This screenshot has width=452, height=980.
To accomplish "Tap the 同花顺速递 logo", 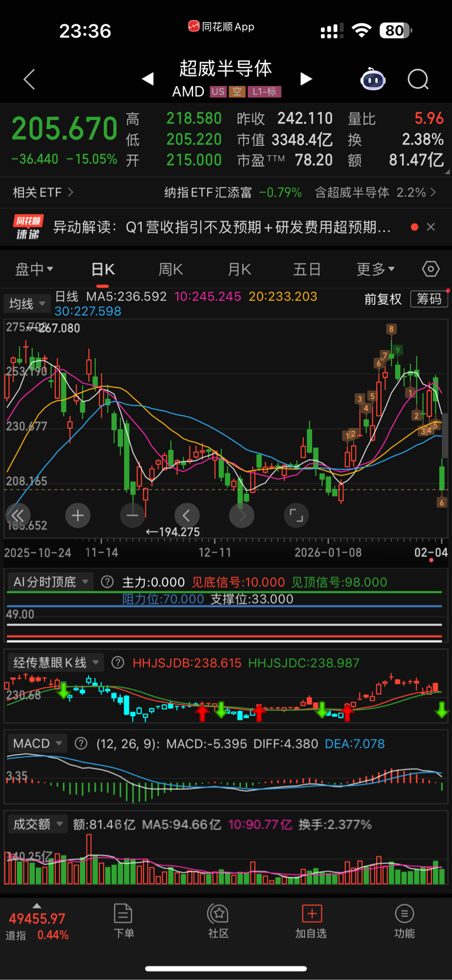I will point(28,227).
